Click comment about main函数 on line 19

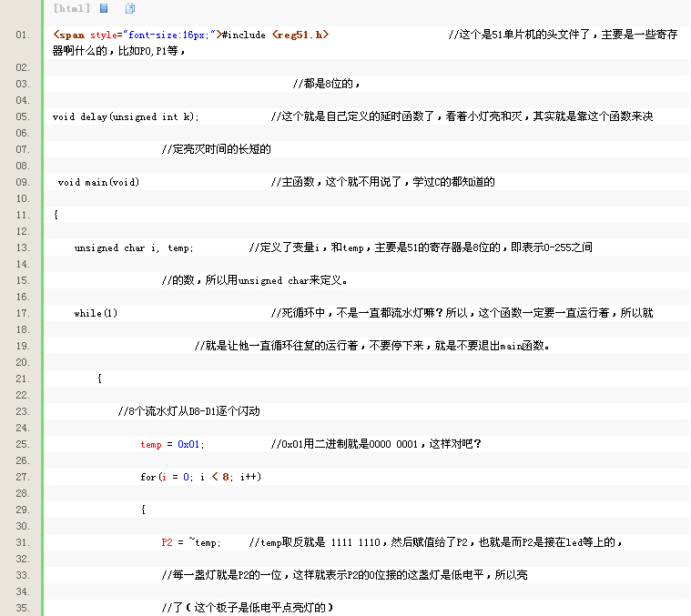coord(372,346)
